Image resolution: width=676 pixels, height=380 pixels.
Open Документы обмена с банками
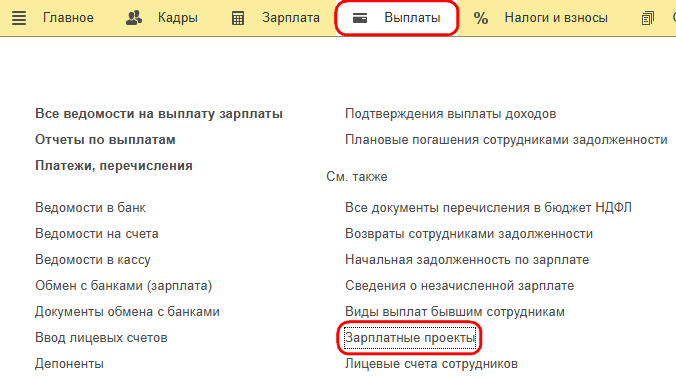[x=128, y=311]
